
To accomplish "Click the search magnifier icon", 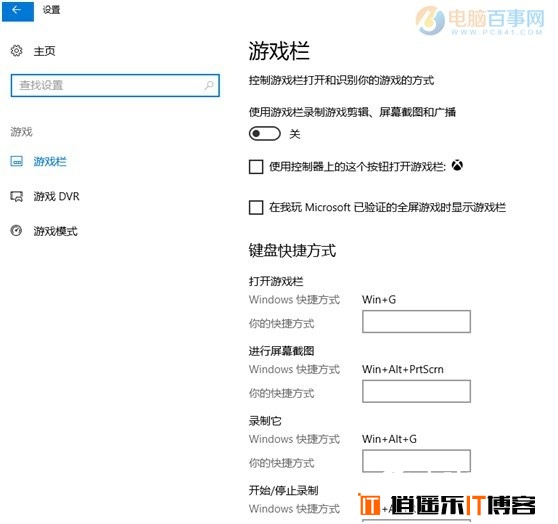I will tap(209, 85).
